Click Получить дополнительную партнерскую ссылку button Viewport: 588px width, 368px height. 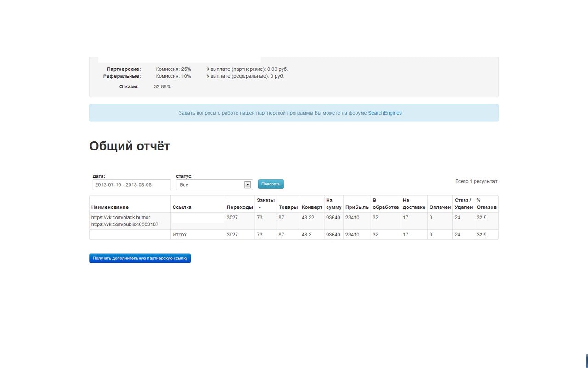140,259
